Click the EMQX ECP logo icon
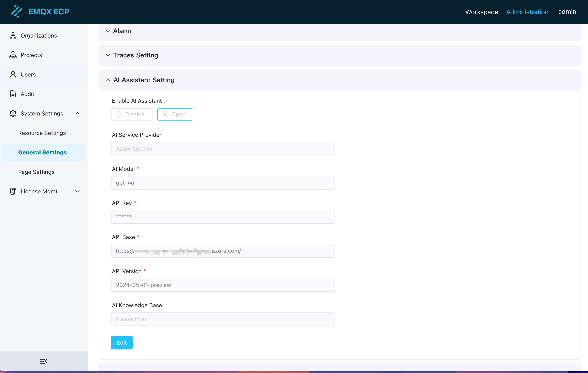588x373 pixels. (17, 12)
